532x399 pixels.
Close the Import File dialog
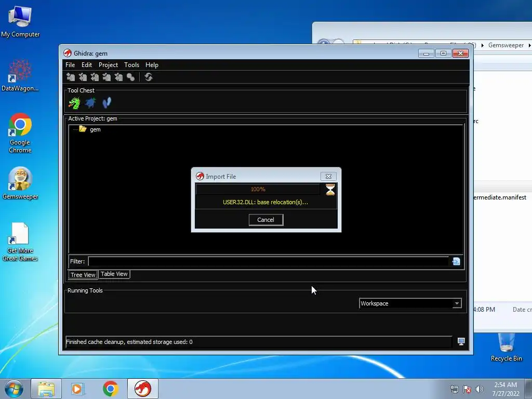click(x=328, y=176)
